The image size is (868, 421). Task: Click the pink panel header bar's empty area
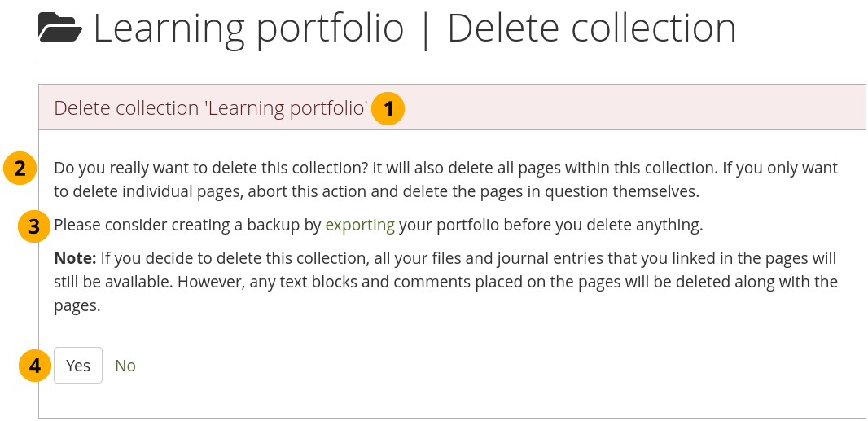635,108
